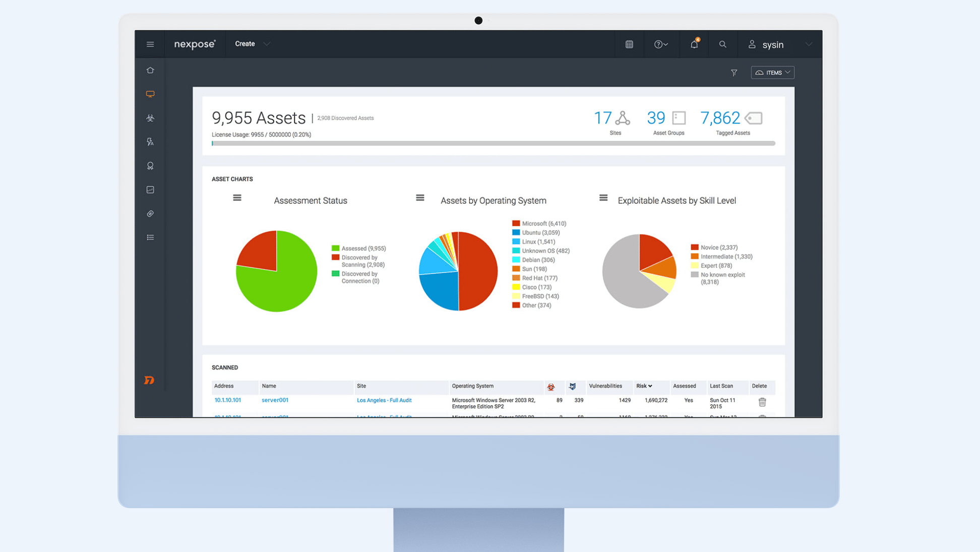Click the Assets by Operating System pie
Viewport: 980px width, 552px height.
point(458,271)
